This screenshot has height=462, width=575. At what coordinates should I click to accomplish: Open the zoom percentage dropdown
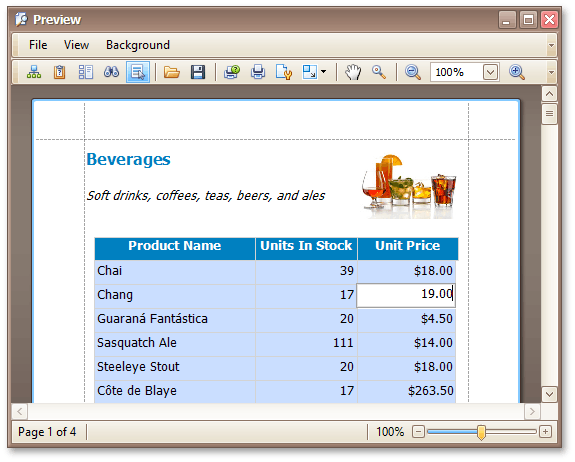point(490,72)
